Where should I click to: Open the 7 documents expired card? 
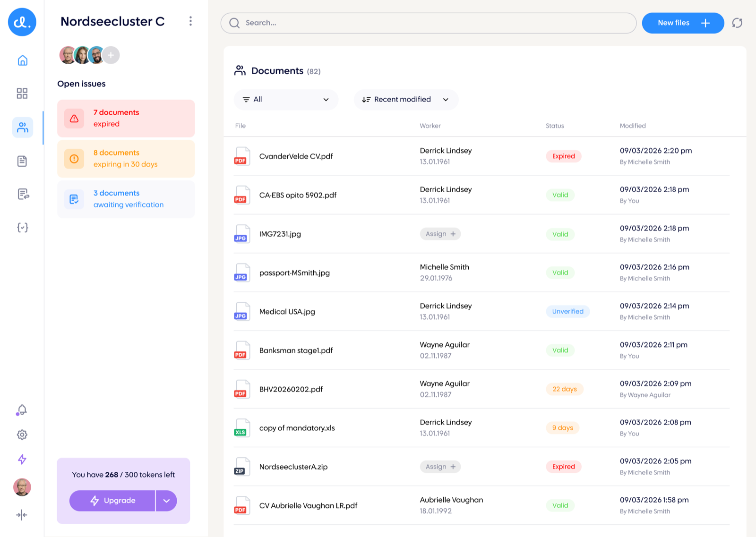[x=126, y=119]
